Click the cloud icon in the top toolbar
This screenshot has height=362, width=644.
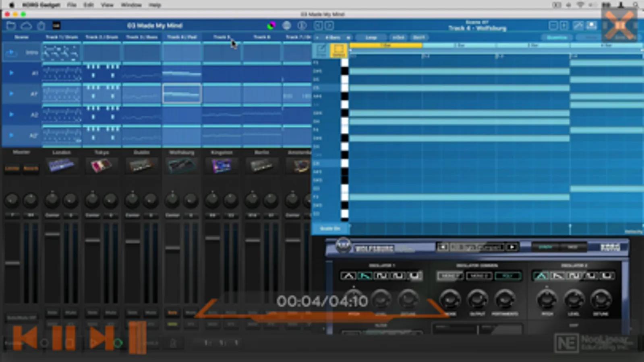pyautogui.click(x=26, y=26)
